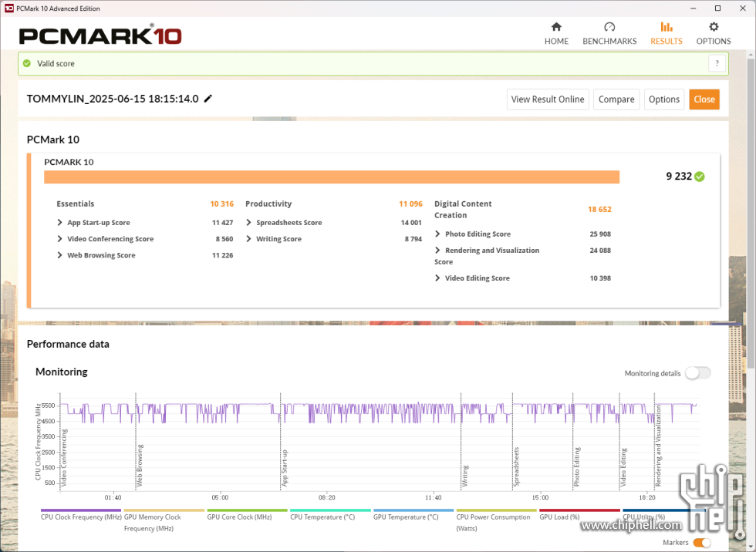Click the CPU Clock Frequency legend swatch
Screen dimensions: 756x552
coord(81,510)
